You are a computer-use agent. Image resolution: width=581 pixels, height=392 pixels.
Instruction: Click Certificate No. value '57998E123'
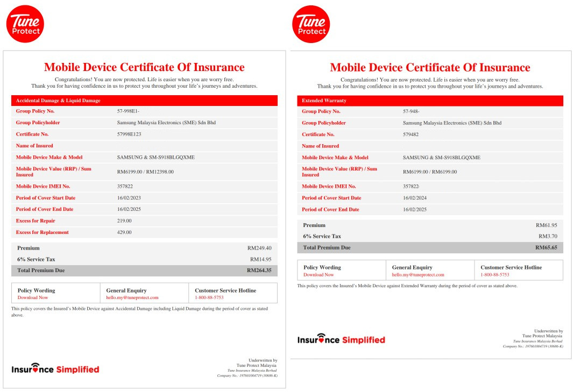129,134
